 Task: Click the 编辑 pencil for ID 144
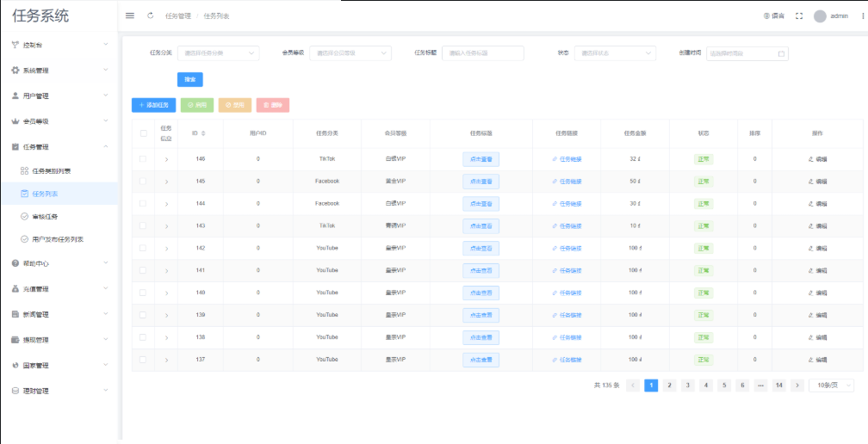click(811, 204)
